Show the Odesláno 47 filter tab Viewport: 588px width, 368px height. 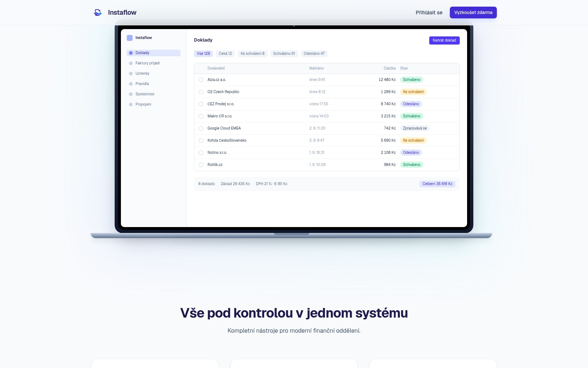(314, 54)
